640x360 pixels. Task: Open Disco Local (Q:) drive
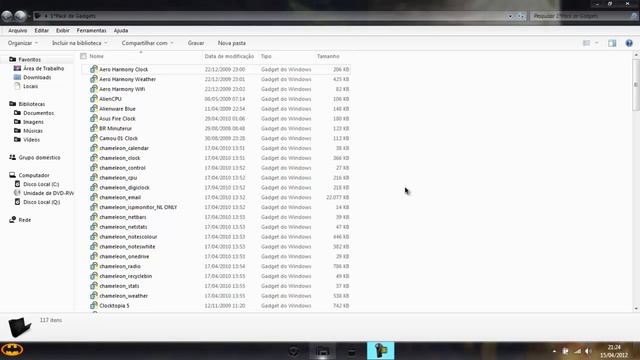pyautogui.click(x=42, y=202)
